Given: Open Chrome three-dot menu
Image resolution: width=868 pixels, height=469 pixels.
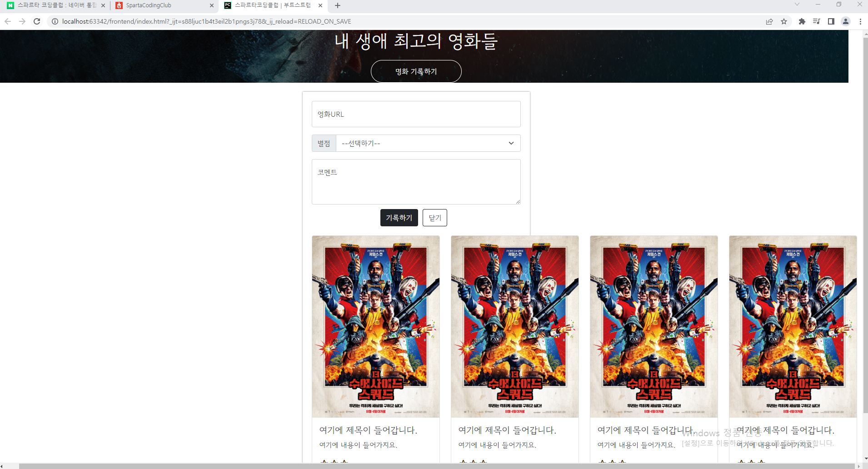Looking at the screenshot, I should pyautogui.click(x=860, y=21).
